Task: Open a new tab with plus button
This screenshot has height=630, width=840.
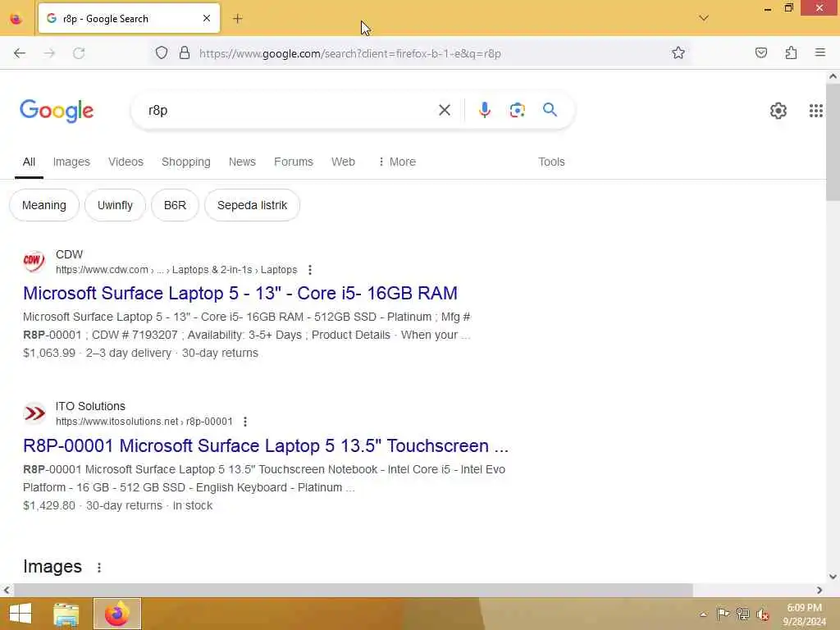Action: (238, 19)
